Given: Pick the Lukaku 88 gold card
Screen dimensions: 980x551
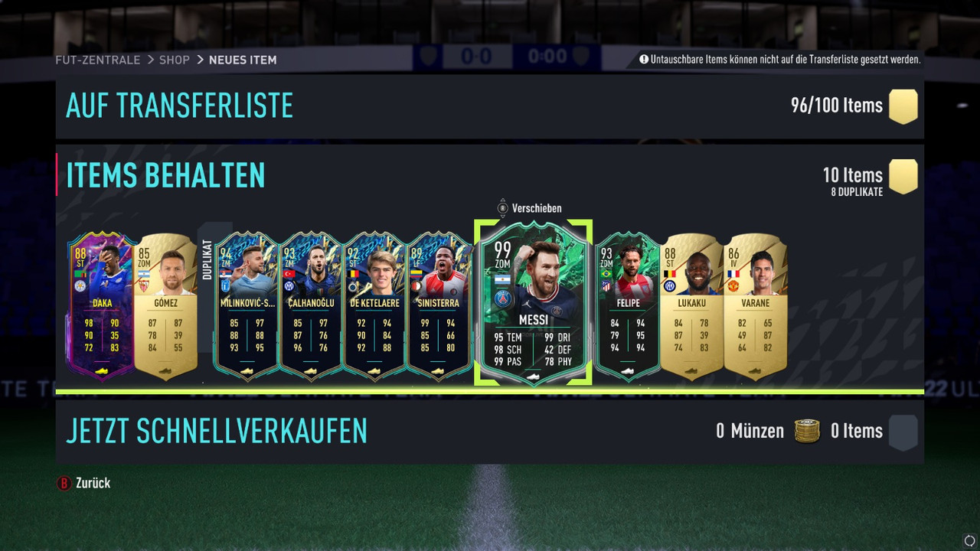Looking at the screenshot, I should pyautogui.click(x=691, y=306).
